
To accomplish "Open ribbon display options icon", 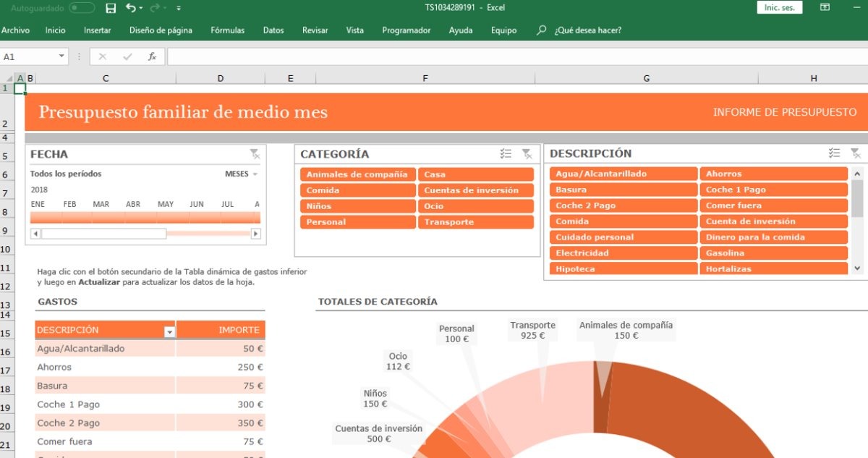I will (x=825, y=7).
